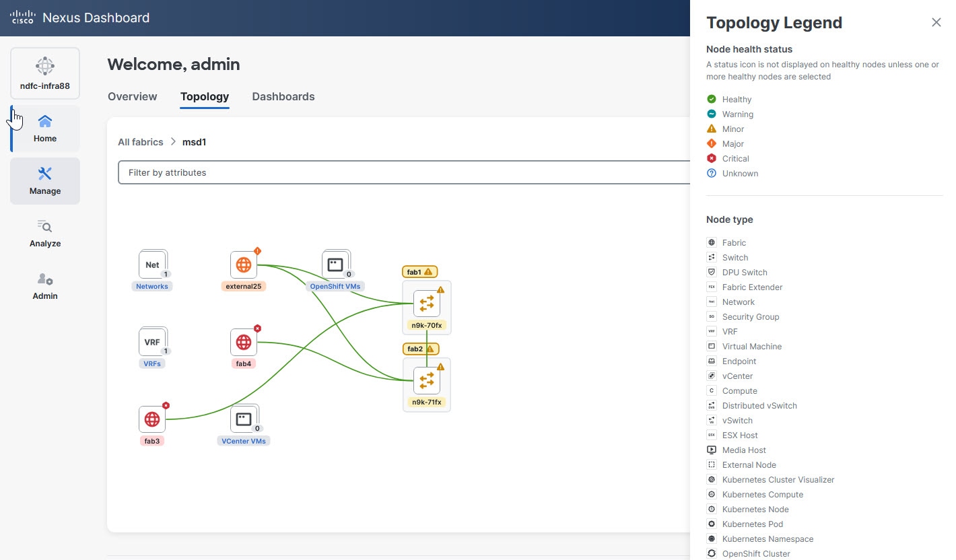This screenshot has height=560, width=956.
Task: Click the msd1 breadcrumb
Action: 194,142
